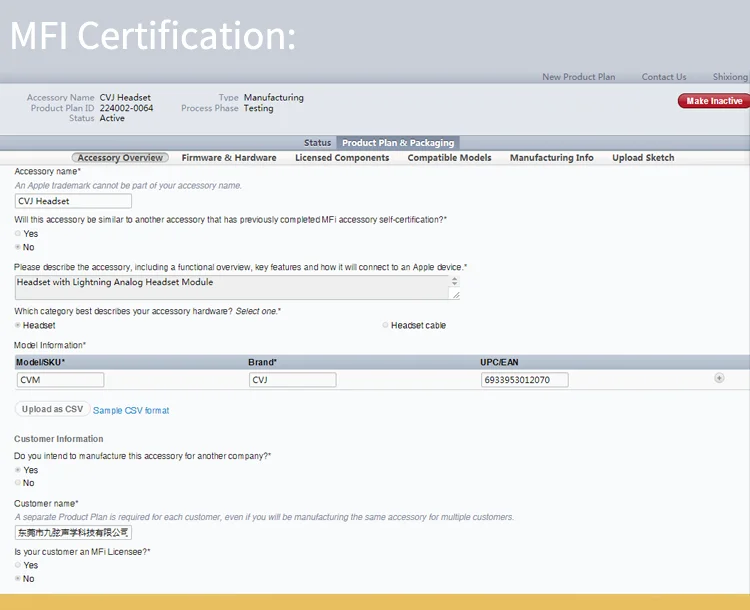This screenshot has height=610, width=750.
Task: Select No for manufacturing for another company
Action: click(18, 483)
